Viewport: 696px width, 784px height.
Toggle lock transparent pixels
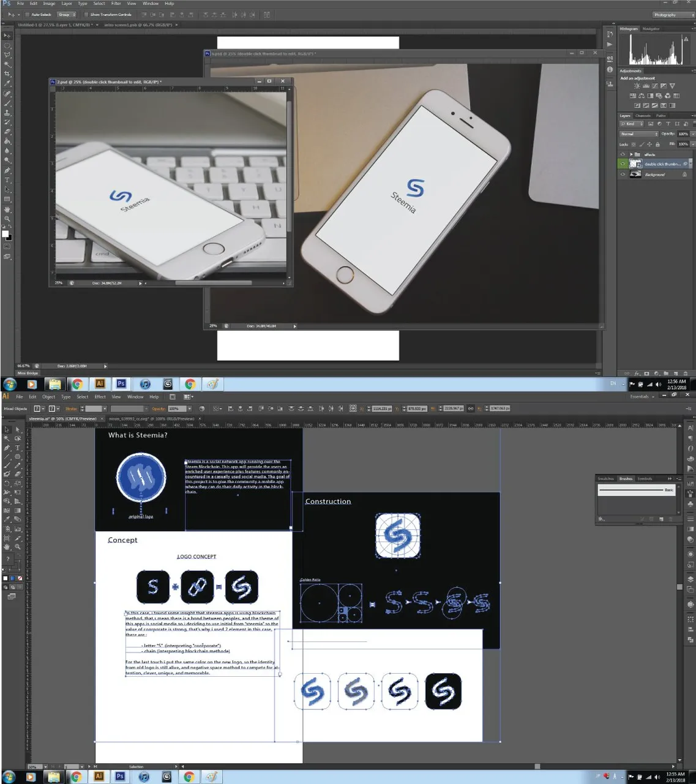click(634, 145)
